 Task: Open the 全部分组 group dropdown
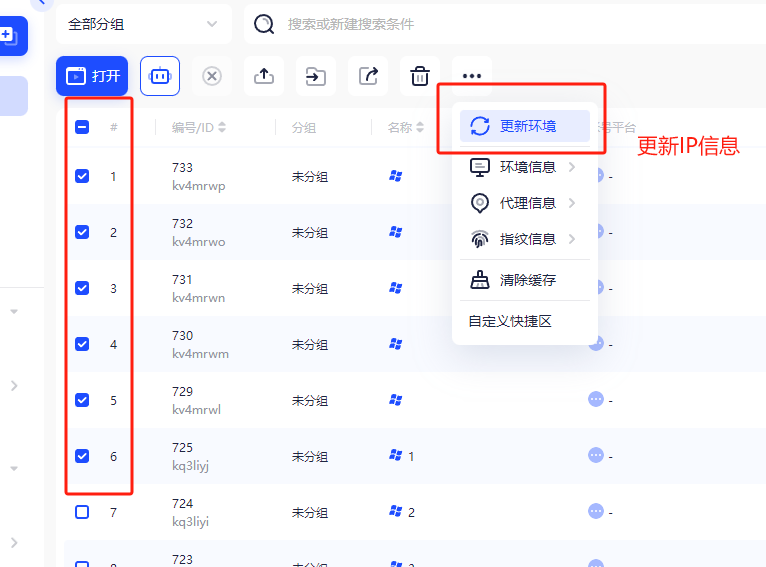(144, 24)
